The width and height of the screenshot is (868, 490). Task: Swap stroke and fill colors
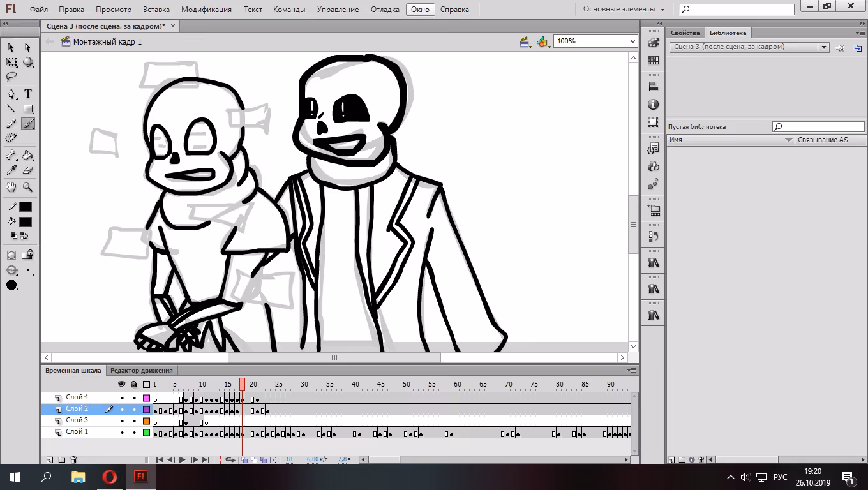click(25, 235)
